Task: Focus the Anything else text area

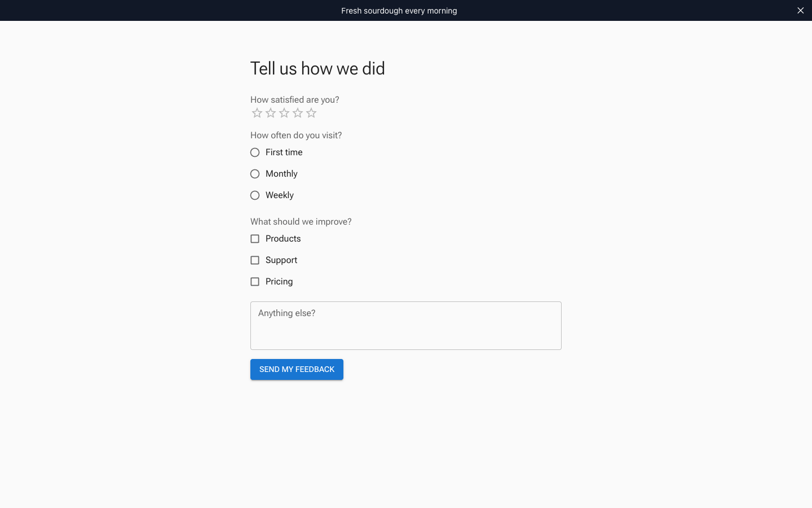Action: [406, 326]
